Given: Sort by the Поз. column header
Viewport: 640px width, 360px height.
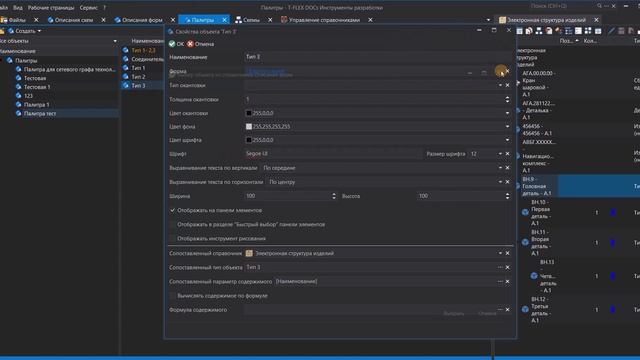Looking at the screenshot, I should [x=566, y=41].
